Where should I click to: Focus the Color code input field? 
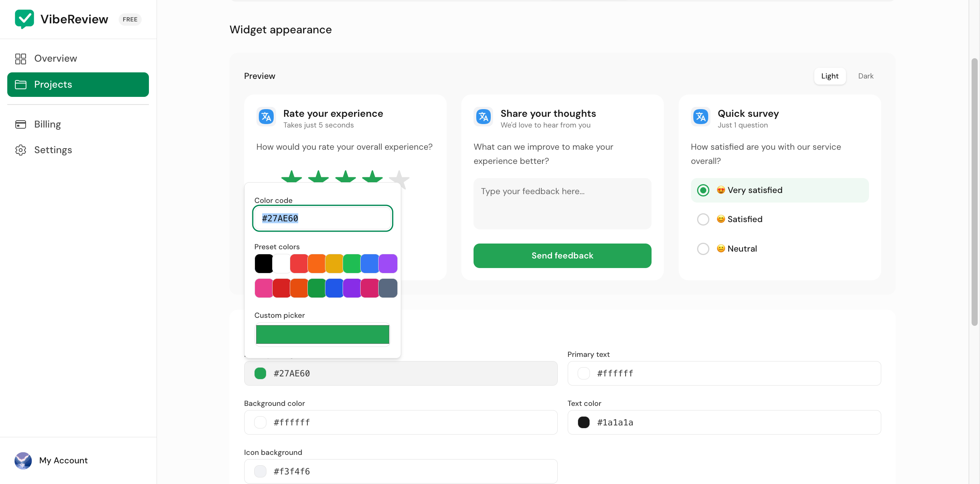point(323,218)
